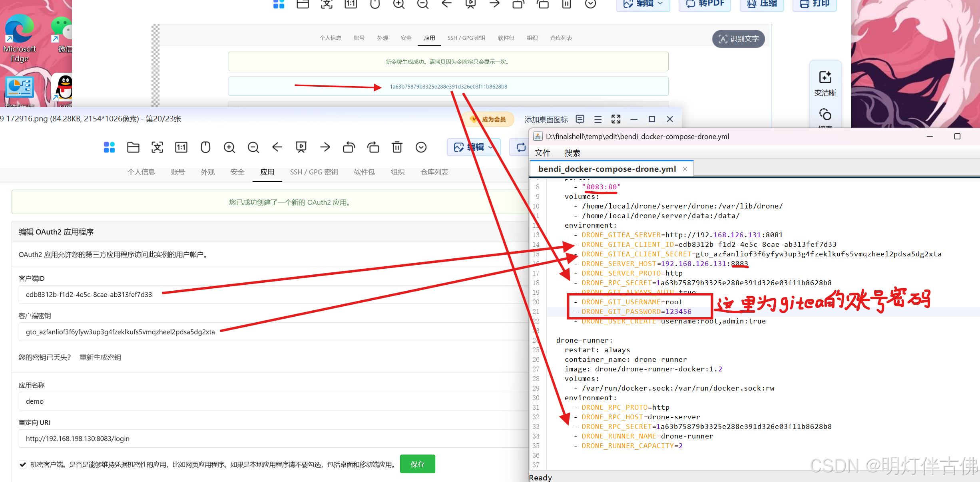This screenshot has width=980, height=482.
Task: Zoom in on the back viewer top toolbar
Action: pyautogui.click(x=399, y=4)
